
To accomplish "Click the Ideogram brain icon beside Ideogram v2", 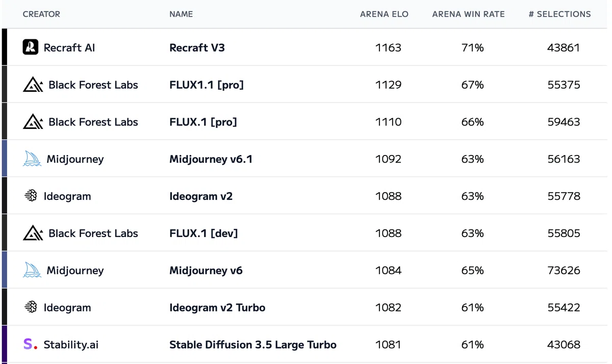I will click(x=31, y=196).
